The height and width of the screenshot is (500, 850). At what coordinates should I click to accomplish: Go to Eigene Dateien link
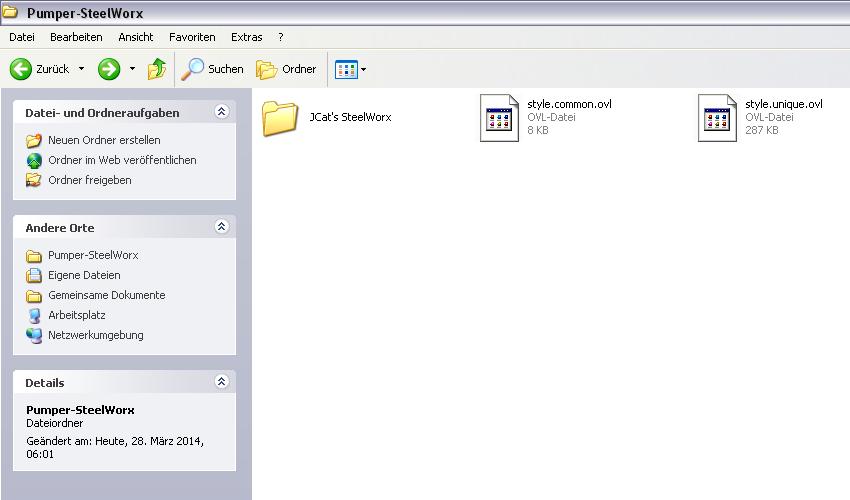[84, 275]
